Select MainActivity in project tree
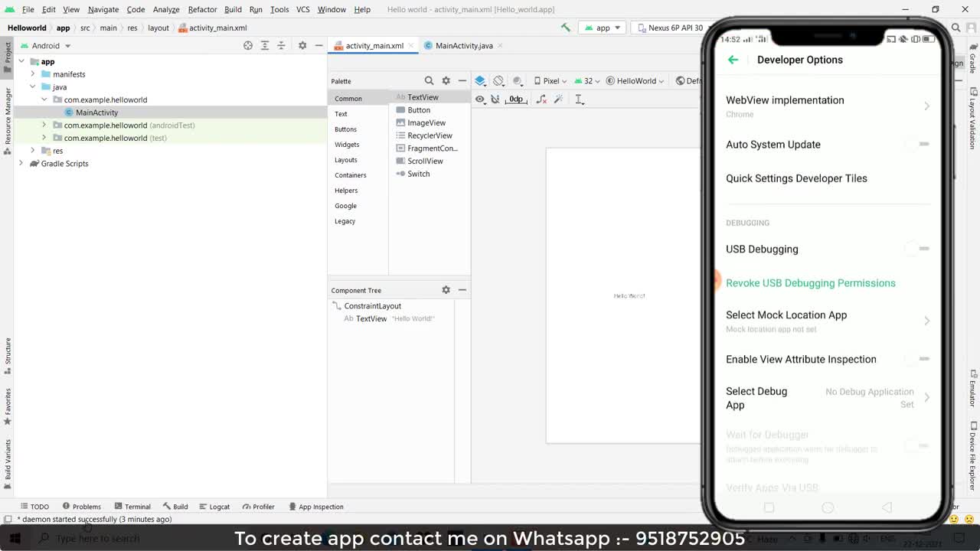 click(96, 112)
